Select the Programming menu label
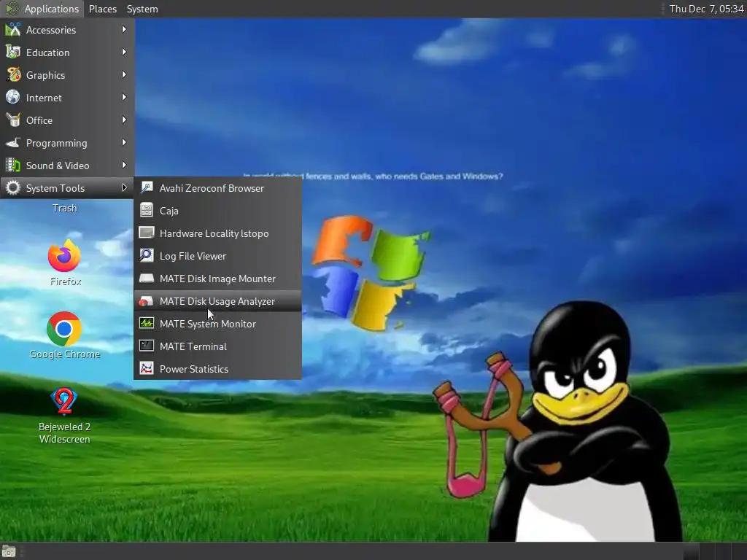Screen dimensions: 747x560 click(x=57, y=144)
